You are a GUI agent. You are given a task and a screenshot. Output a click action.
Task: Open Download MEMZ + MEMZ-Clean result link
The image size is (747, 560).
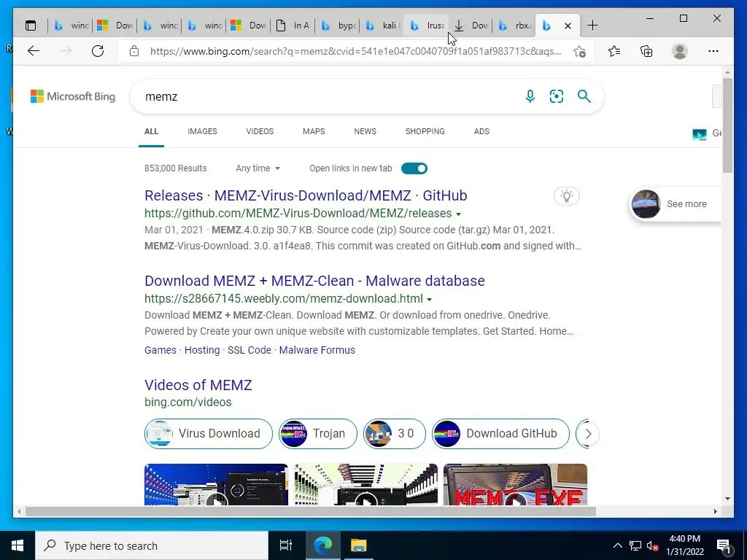click(x=314, y=281)
